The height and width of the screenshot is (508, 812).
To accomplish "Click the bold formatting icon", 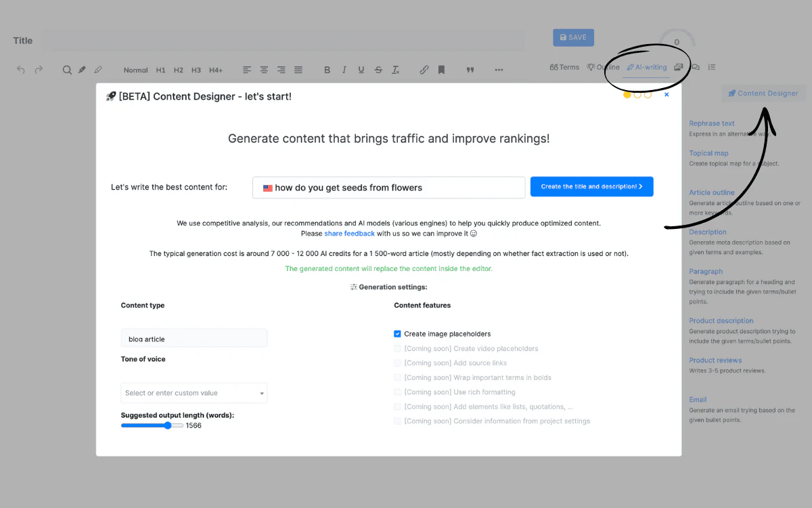I will [327, 70].
